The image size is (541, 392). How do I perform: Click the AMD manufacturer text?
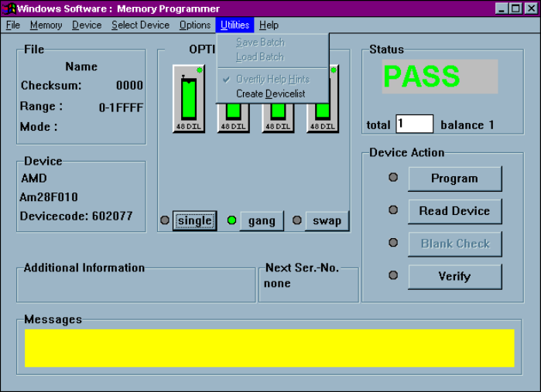34,179
